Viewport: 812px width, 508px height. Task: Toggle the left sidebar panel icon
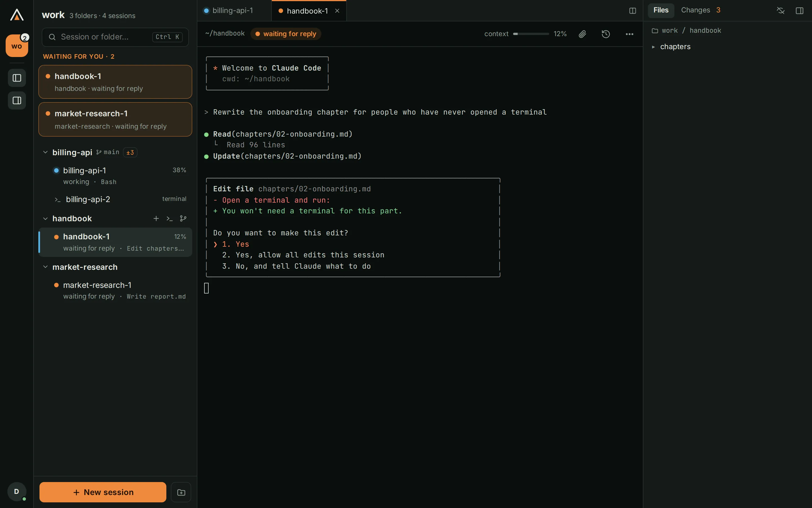coord(17,78)
